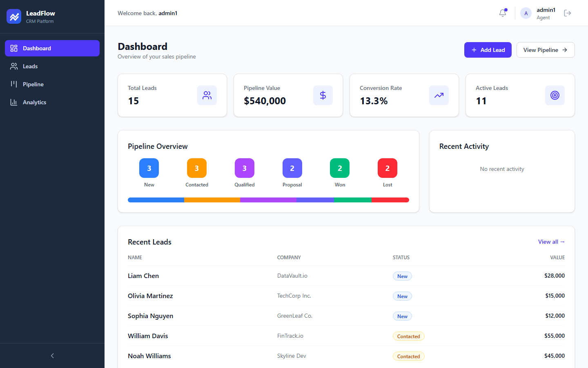Click the Active Leads target icon
The height and width of the screenshot is (368, 588).
tap(555, 95)
